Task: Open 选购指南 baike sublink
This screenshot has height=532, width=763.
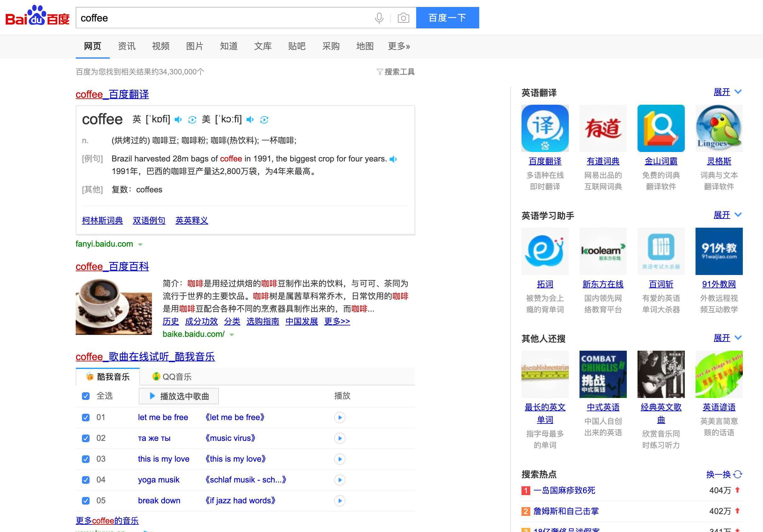Action: pyautogui.click(x=263, y=321)
